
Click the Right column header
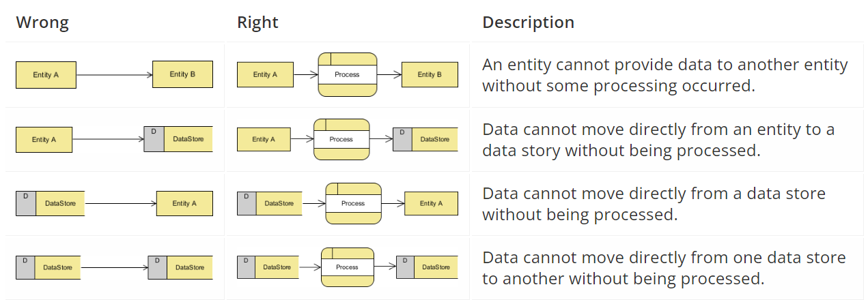(x=257, y=22)
